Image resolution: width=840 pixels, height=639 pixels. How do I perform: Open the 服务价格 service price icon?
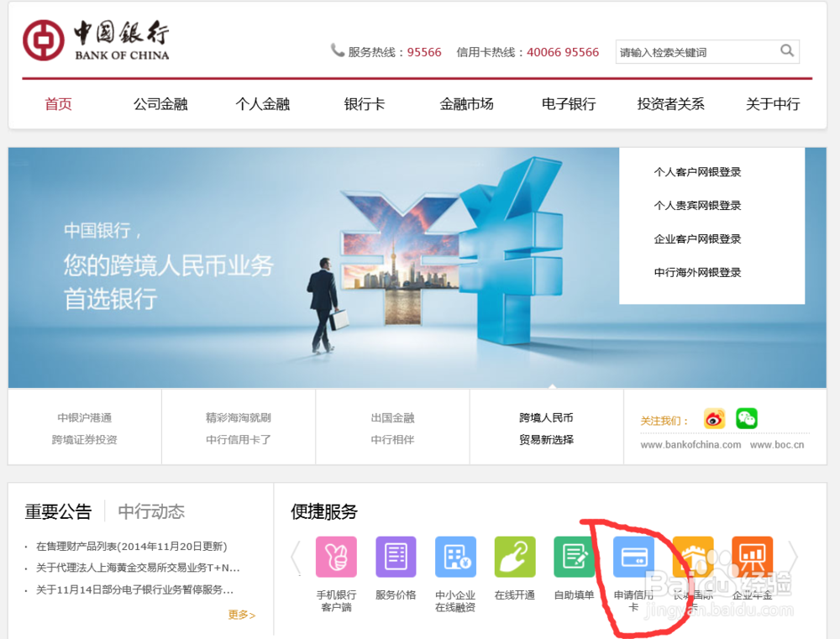(x=396, y=557)
